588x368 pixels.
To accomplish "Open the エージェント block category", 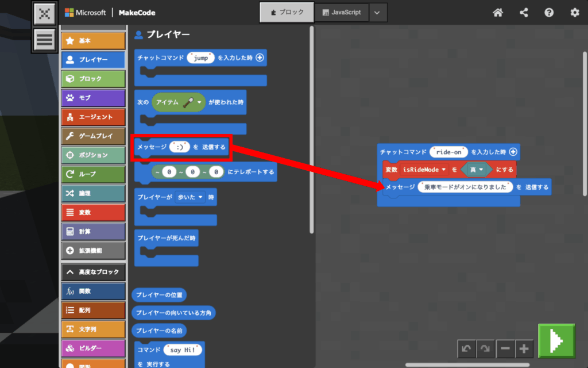I will click(x=93, y=117).
